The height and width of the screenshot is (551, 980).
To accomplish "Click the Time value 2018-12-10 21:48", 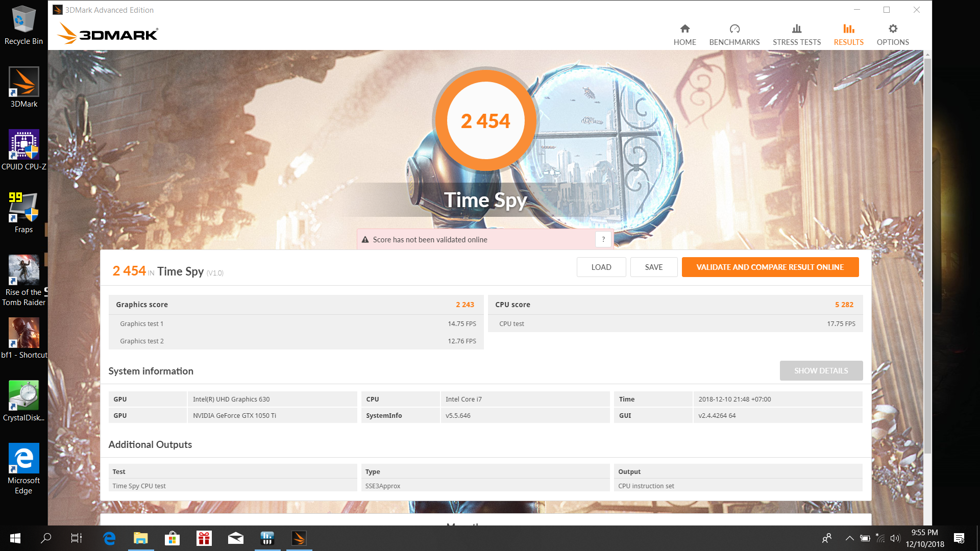I will 734,399.
